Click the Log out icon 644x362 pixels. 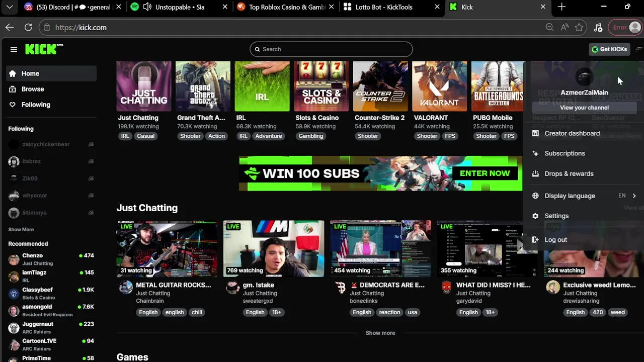pyautogui.click(x=535, y=240)
